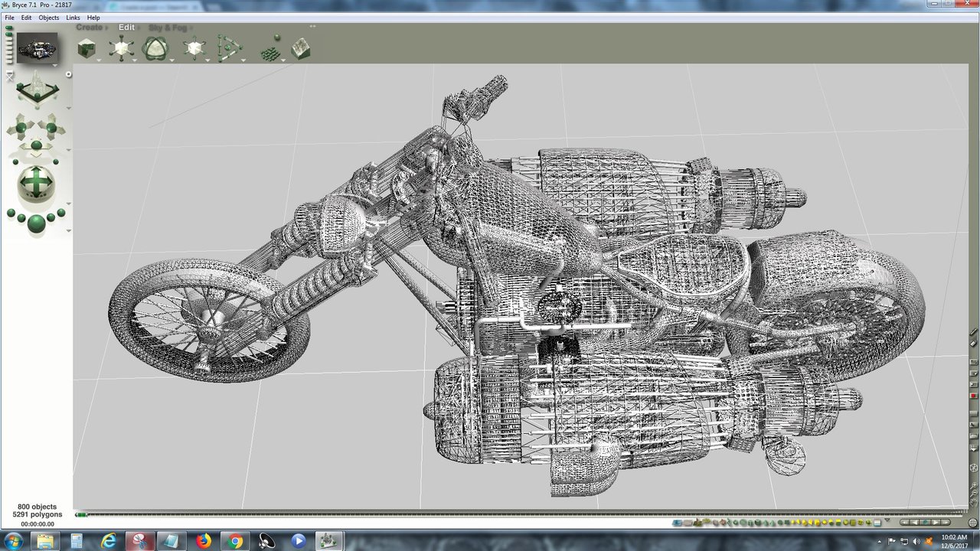Click the right camera cross control
Screen dimensions: 980x551
51,128
